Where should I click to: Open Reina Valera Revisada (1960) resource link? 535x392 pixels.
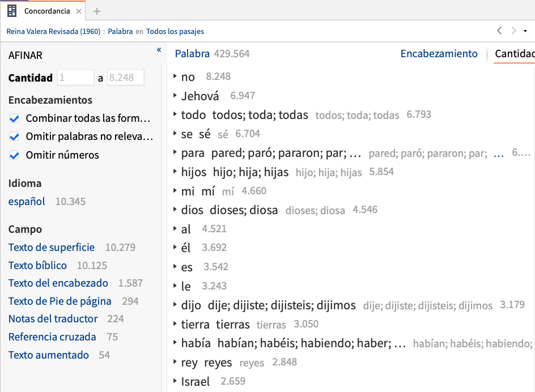tap(53, 31)
